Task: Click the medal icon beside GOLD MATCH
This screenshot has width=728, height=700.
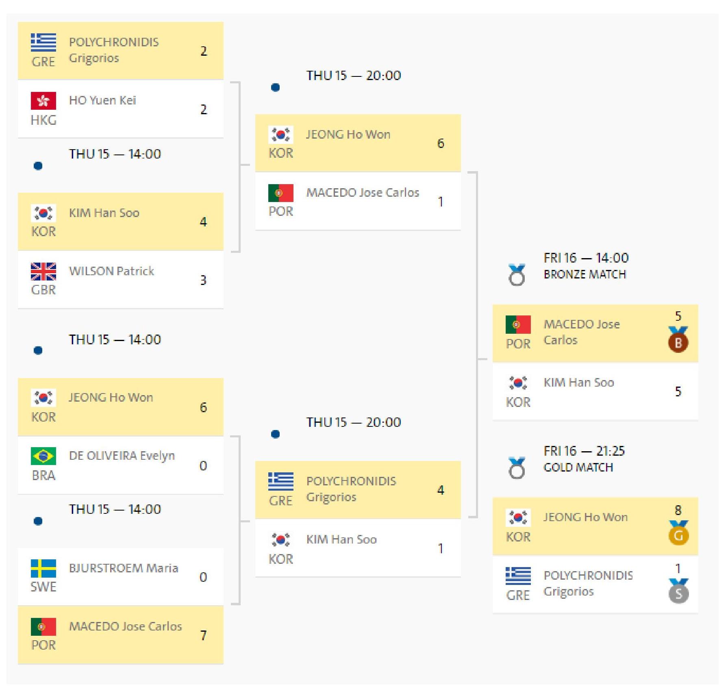Action: 517,468
